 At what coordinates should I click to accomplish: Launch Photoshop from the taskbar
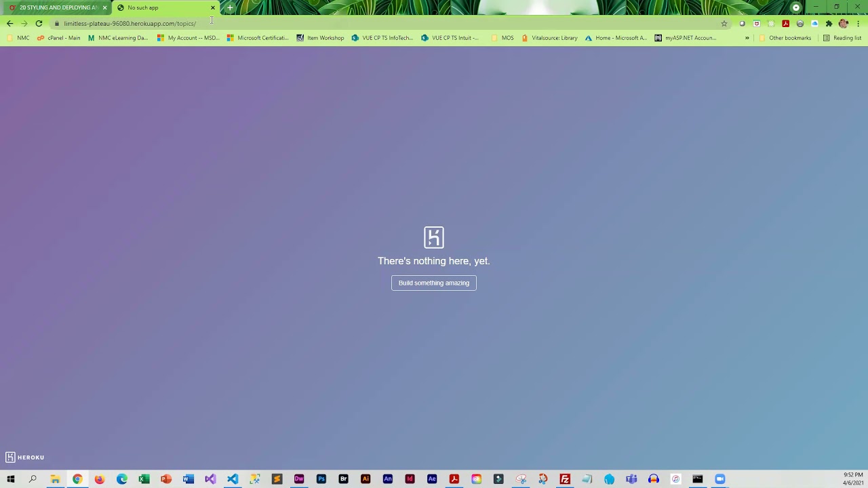pyautogui.click(x=321, y=479)
